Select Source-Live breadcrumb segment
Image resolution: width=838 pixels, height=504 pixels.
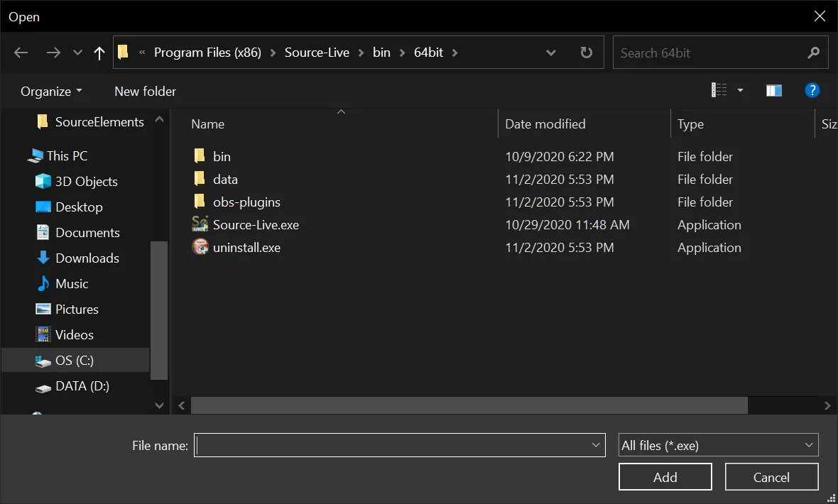(317, 53)
